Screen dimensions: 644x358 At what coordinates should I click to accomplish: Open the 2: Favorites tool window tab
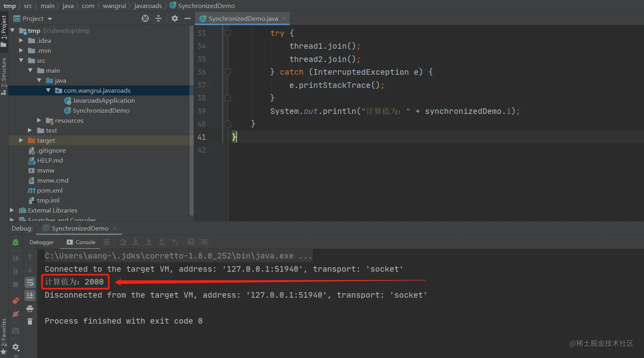(x=4, y=336)
